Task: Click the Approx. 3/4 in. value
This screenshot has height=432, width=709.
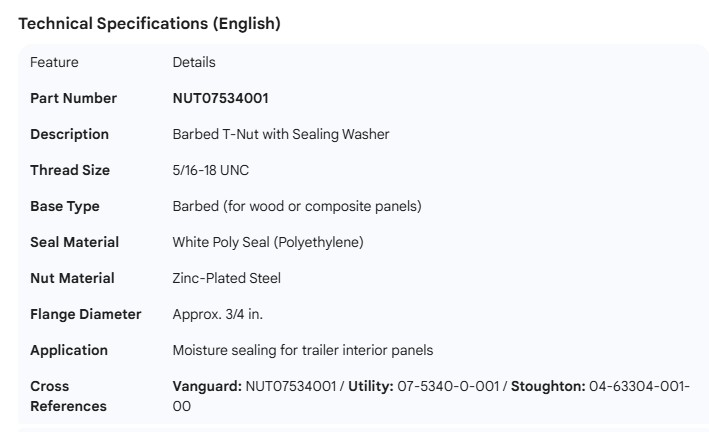Action: pos(220,314)
